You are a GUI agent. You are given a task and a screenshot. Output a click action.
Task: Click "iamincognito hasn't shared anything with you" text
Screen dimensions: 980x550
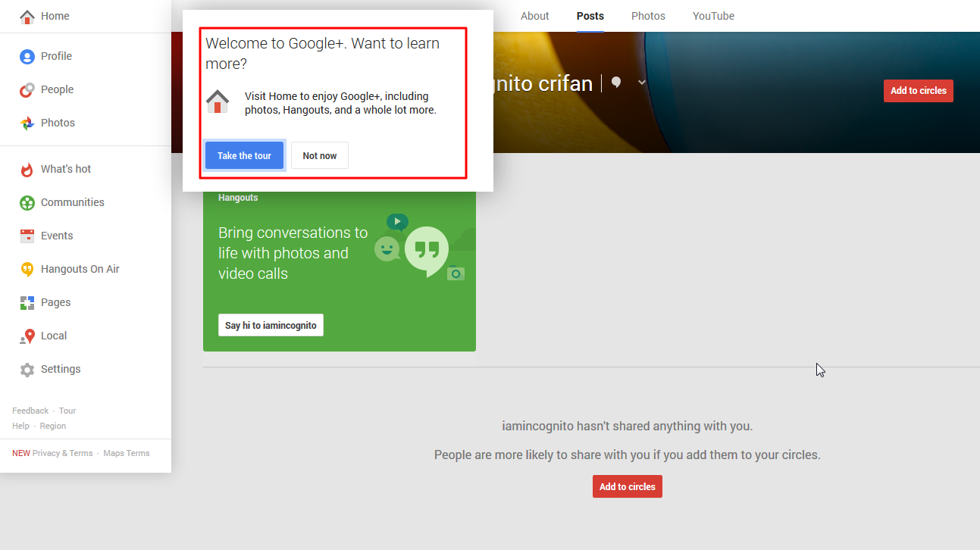pyautogui.click(x=628, y=426)
